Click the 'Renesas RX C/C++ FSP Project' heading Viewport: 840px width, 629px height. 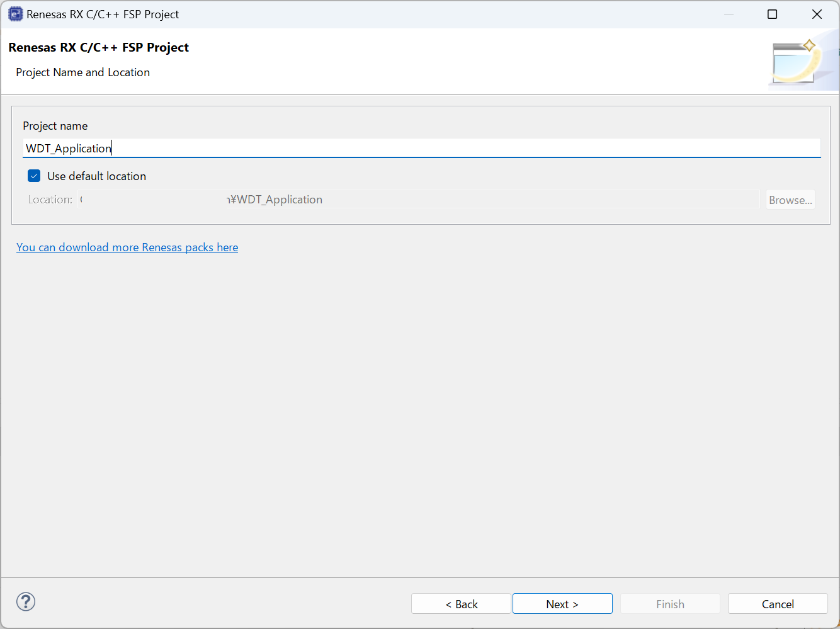[x=99, y=47]
